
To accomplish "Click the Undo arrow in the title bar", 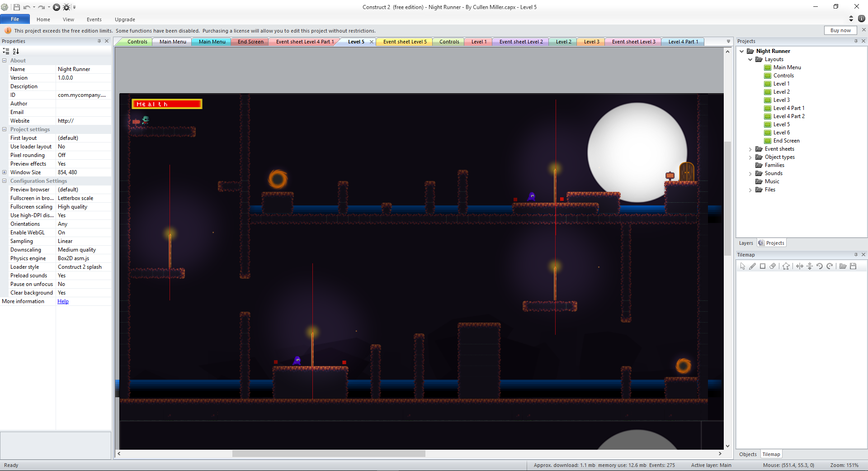I will point(27,7).
